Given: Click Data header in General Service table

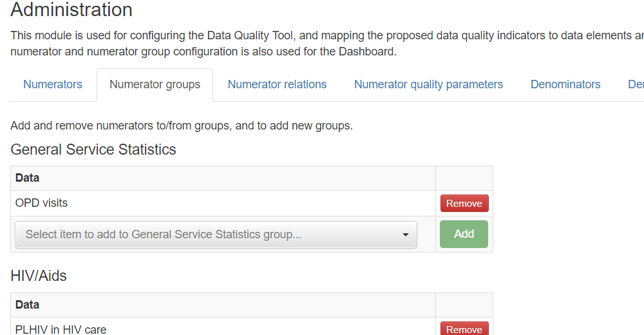Looking at the screenshot, I should 27,178.
